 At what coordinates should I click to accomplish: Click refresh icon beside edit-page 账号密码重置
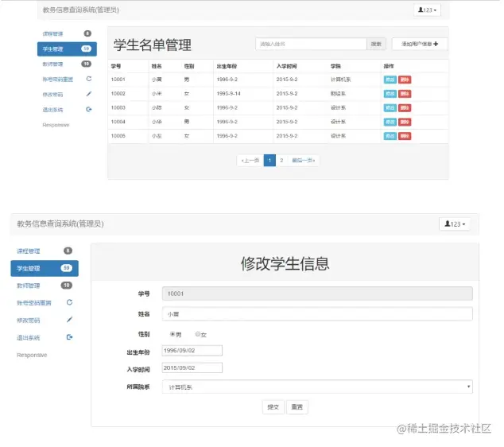click(69, 302)
